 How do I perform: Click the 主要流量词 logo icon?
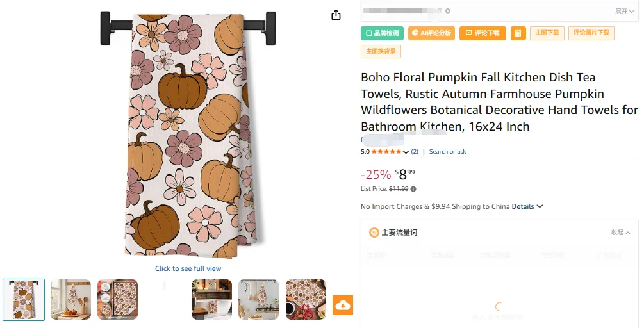(374, 233)
